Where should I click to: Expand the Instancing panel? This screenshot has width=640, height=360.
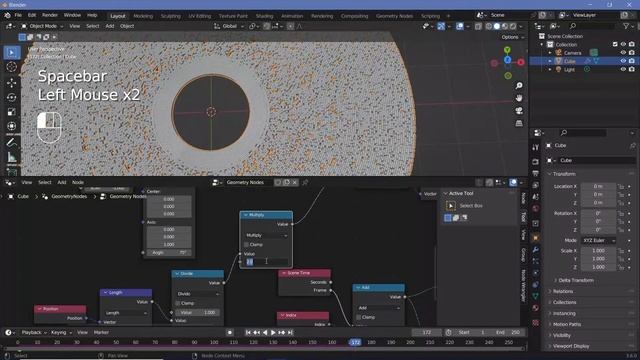(x=564, y=313)
